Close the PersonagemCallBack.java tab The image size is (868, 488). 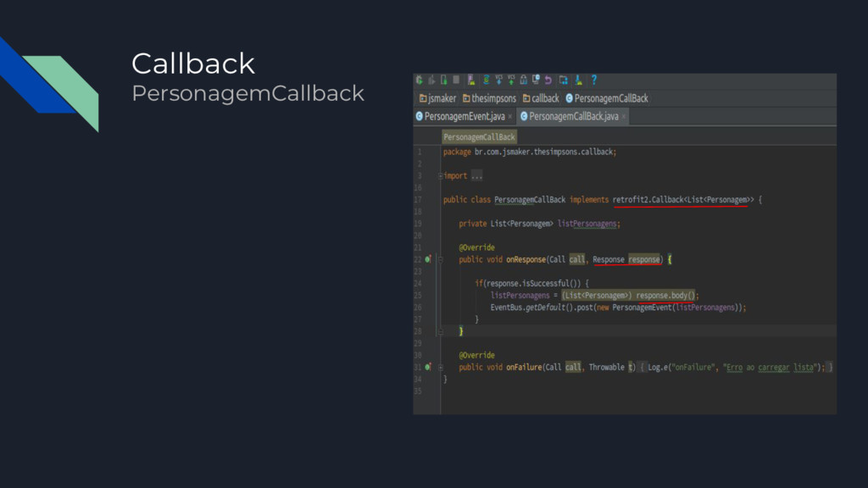click(623, 117)
